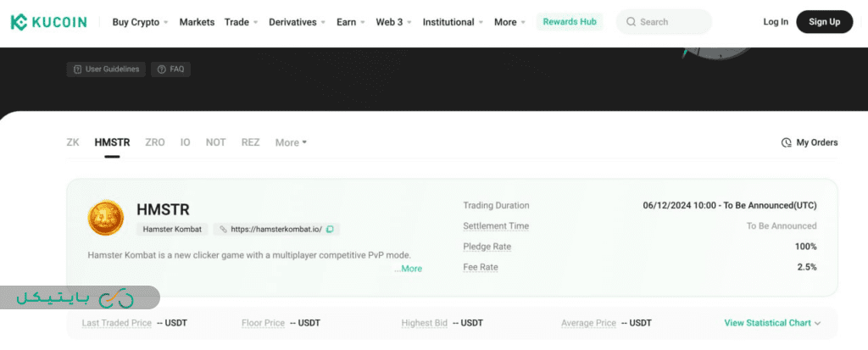Go to Markets page
Viewport: 868px width, 350px height.
click(x=197, y=22)
